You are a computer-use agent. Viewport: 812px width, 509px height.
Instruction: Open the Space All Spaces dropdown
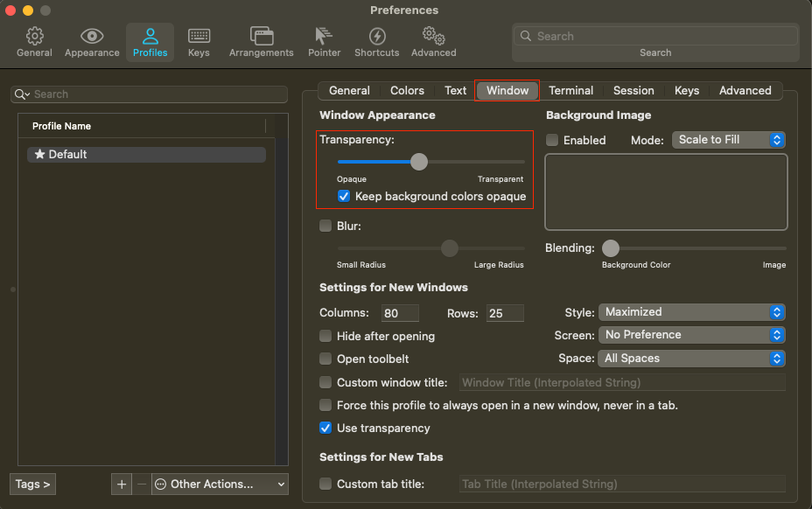click(x=692, y=359)
